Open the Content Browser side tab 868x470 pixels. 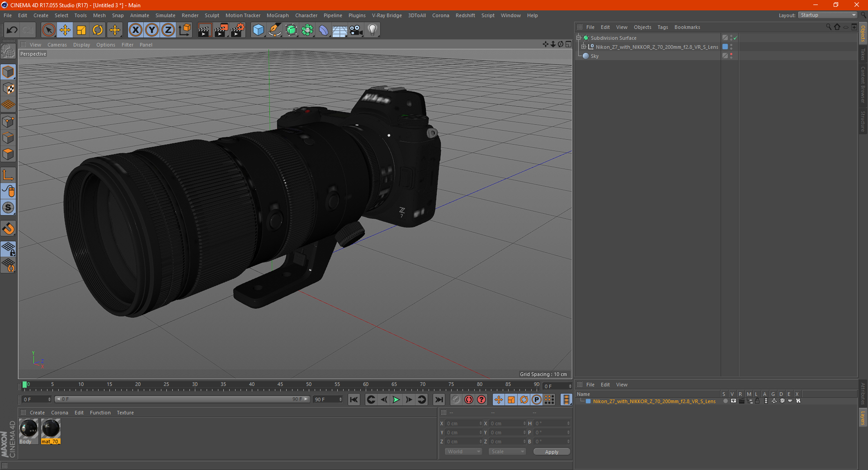863,85
